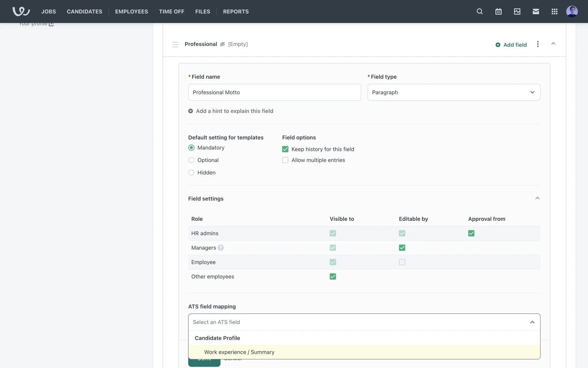588x368 pixels.
Task: Open the search icon in the top bar
Action: pos(480,11)
